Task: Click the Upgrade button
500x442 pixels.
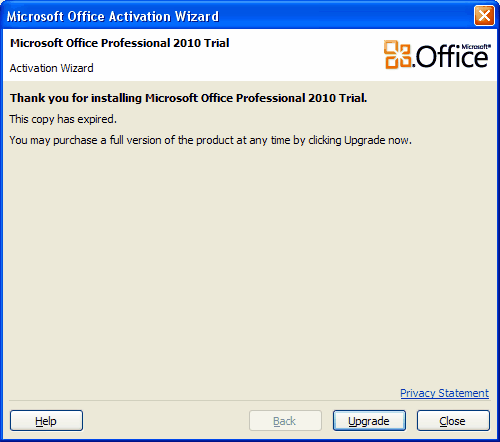Action: [369, 421]
